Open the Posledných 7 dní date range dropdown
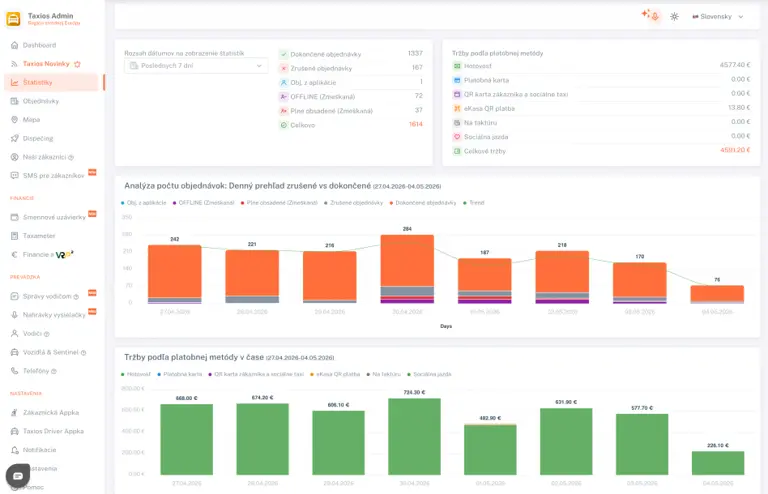The height and width of the screenshot is (494, 768). coord(196,66)
